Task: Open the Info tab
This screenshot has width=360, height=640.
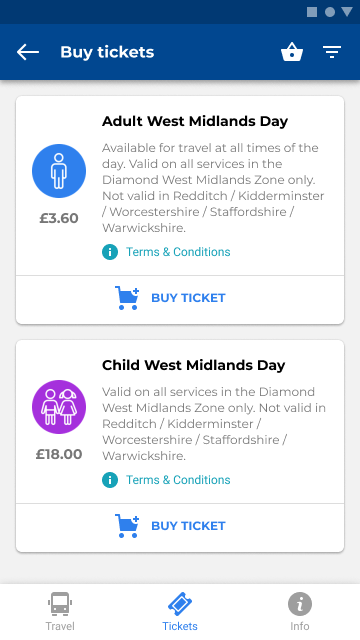Action: (300, 612)
